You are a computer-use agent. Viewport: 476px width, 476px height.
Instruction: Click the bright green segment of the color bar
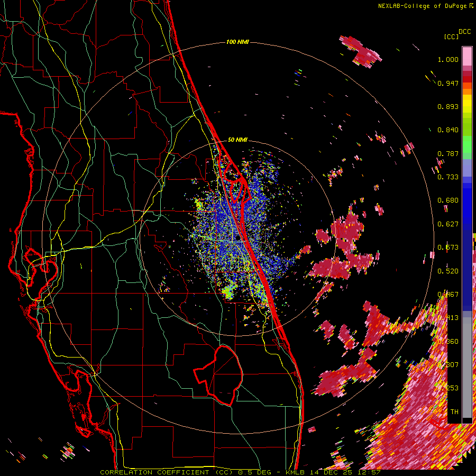(x=467, y=144)
